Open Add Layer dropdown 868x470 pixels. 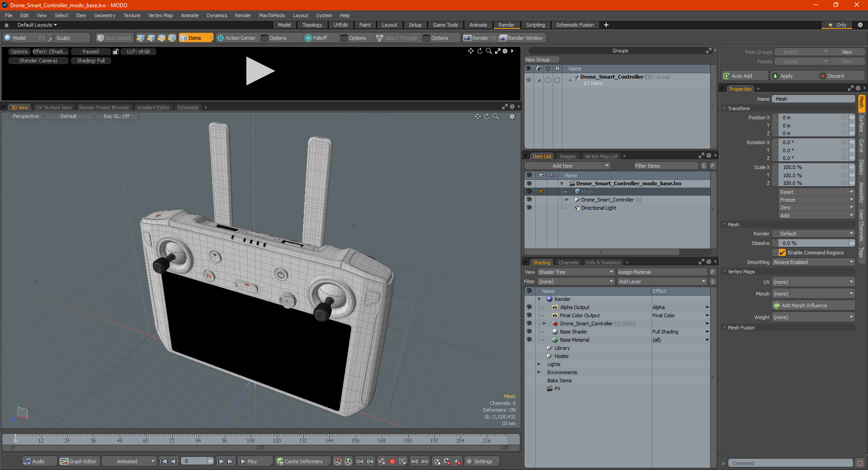662,282
